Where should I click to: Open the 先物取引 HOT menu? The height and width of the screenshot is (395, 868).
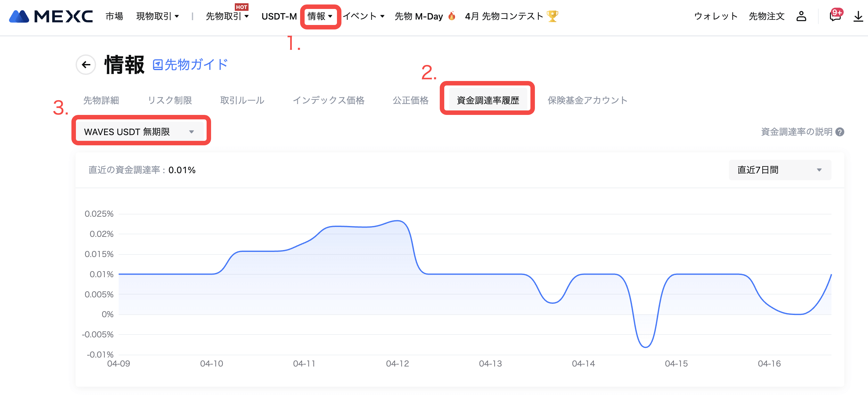(x=227, y=16)
